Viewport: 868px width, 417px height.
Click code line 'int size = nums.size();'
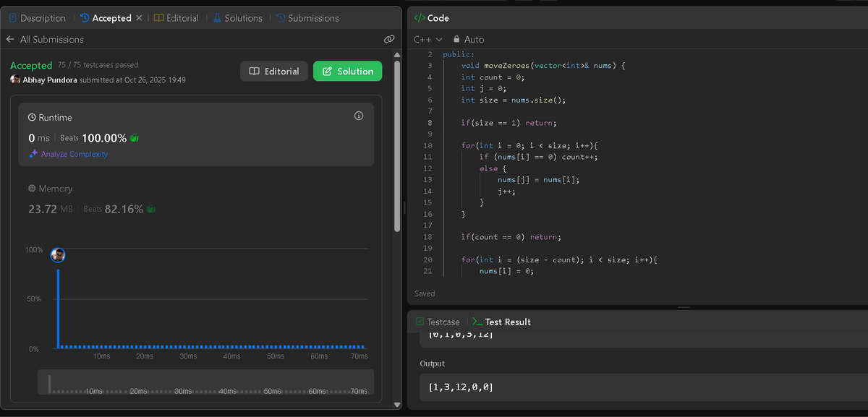coord(514,100)
